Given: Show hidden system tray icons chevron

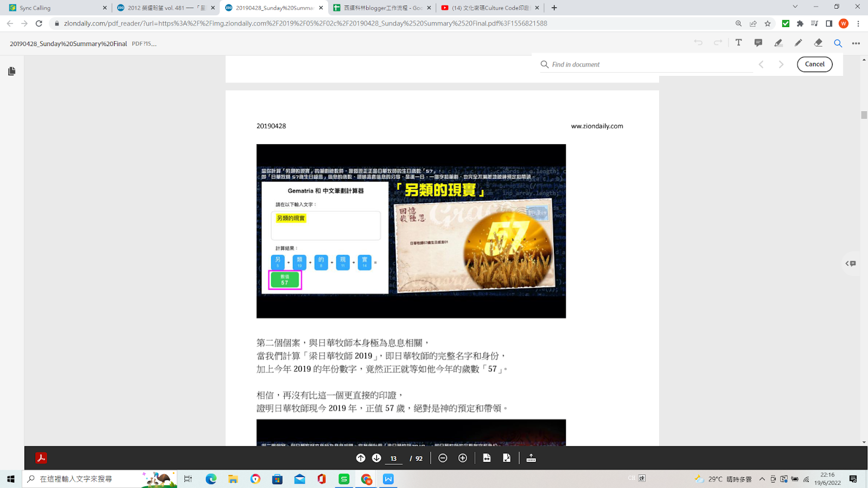Looking at the screenshot, I should [x=762, y=479].
